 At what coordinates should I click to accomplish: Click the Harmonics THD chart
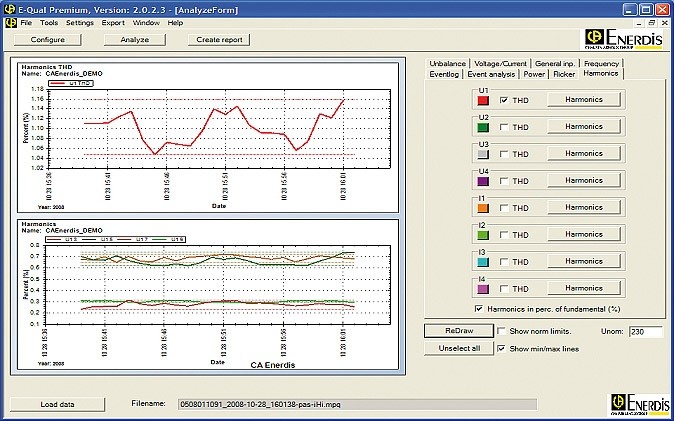pos(208,138)
